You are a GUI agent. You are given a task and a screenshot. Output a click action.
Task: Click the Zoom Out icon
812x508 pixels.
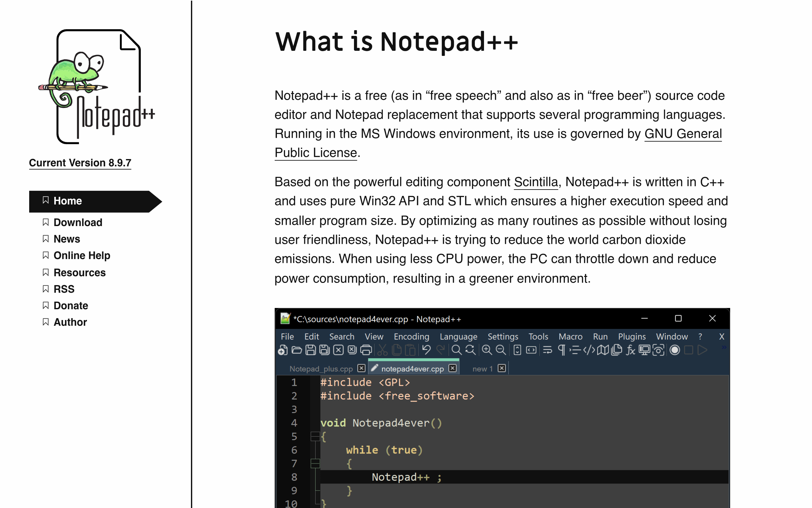[x=501, y=350]
